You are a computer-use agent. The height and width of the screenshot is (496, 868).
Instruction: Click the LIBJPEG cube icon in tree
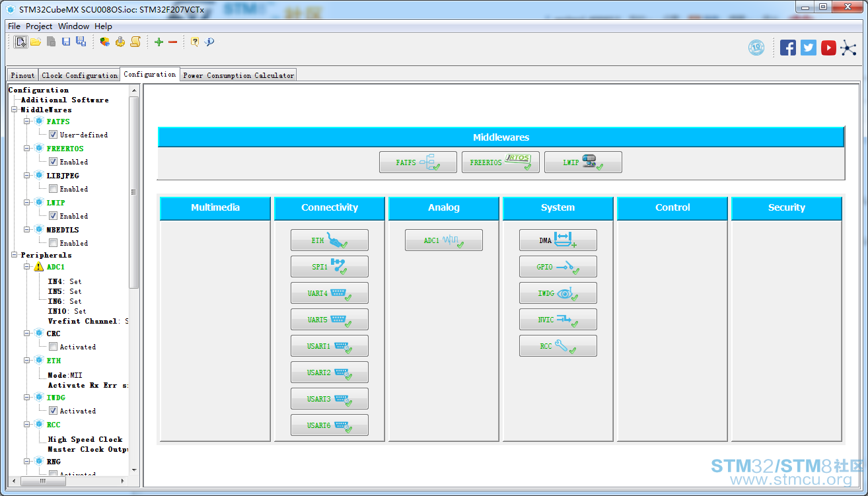(39, 175)
